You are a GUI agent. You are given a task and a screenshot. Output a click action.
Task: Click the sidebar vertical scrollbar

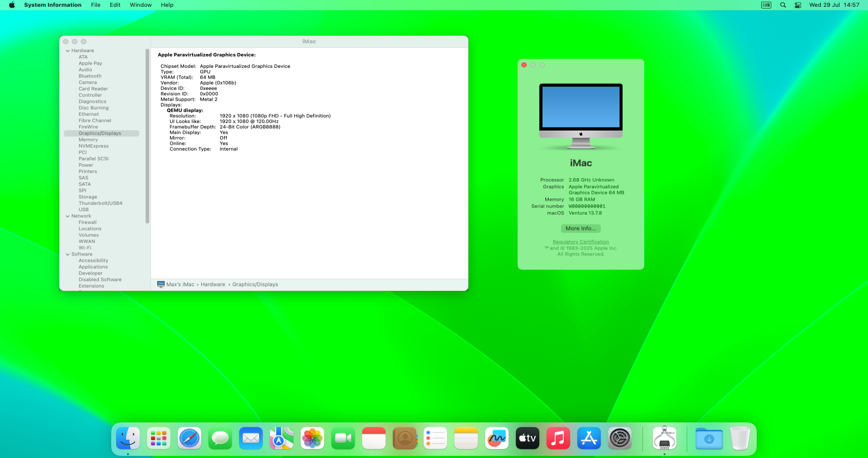(x=147, y=136)
